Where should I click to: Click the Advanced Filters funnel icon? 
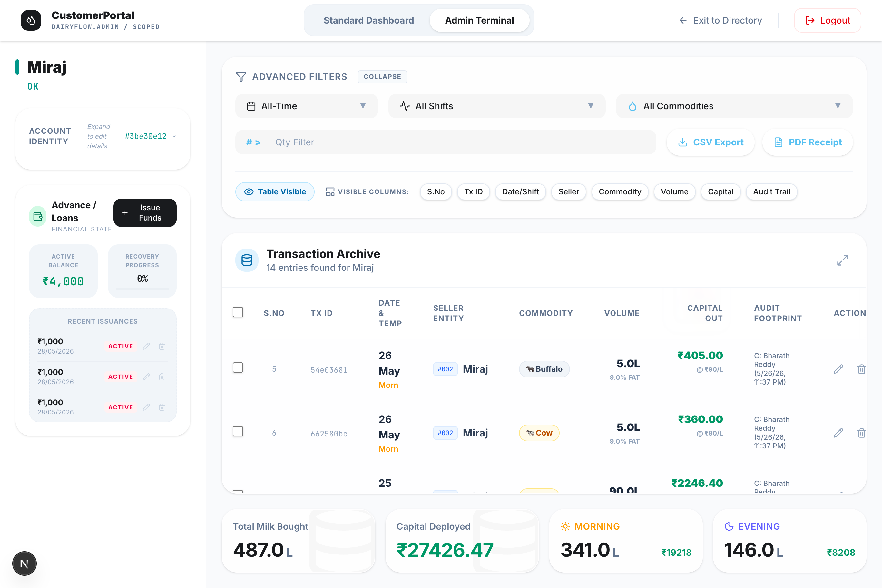pos(241,77)
